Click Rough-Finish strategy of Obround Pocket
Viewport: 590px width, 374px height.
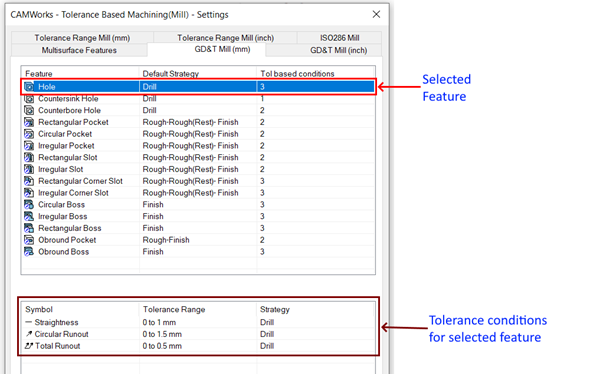point(166,240)
